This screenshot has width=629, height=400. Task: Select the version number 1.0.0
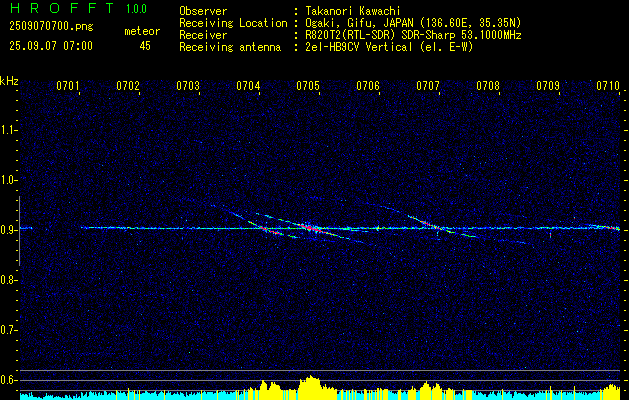(136, 8)
